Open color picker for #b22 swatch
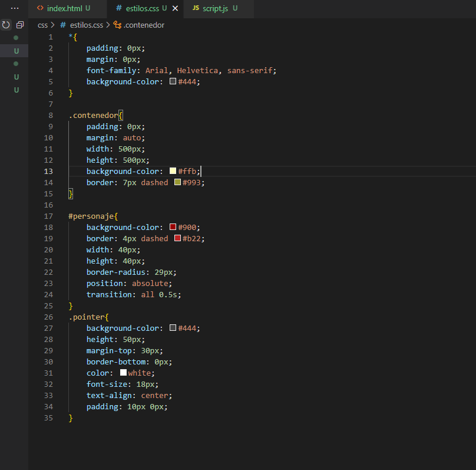Image resolution: width=476 pixels, height=470 pixels. pos(177,238)
